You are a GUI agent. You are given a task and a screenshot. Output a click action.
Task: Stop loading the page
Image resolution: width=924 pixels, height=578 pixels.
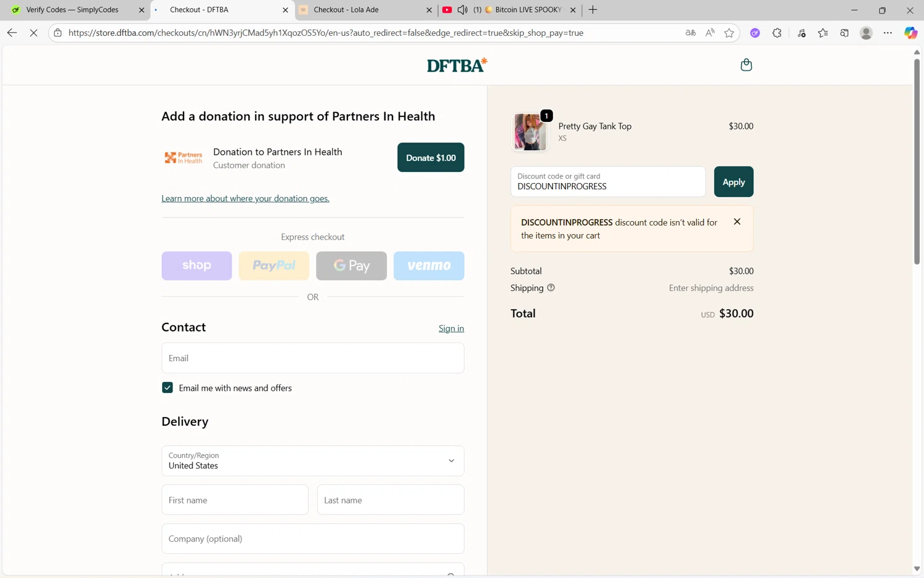pyautogui.click(x=34, y=33)
